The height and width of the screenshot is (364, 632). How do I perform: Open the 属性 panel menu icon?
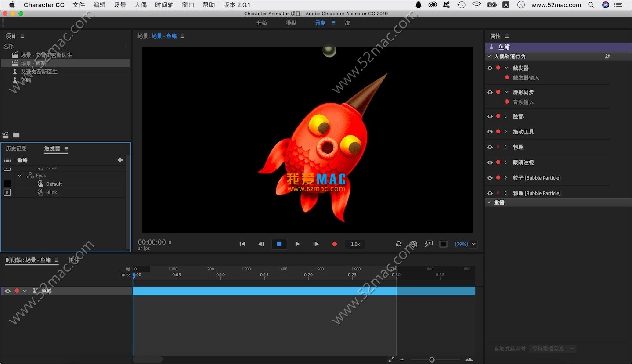pyautogui.click(x=507, y=36)
